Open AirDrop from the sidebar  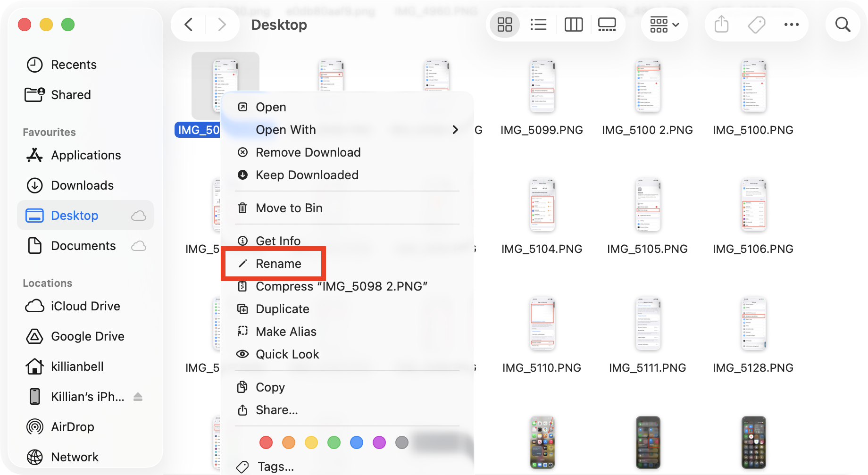(x=72, y=426)
